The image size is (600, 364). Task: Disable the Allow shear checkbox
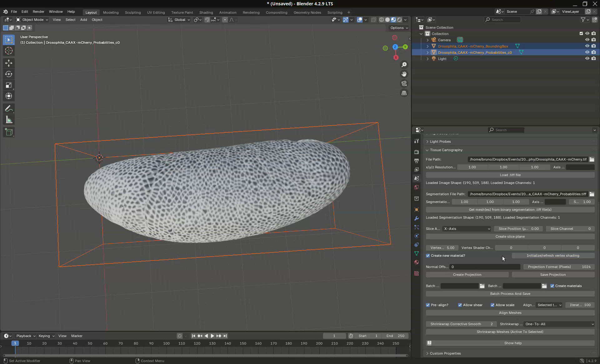460,305
